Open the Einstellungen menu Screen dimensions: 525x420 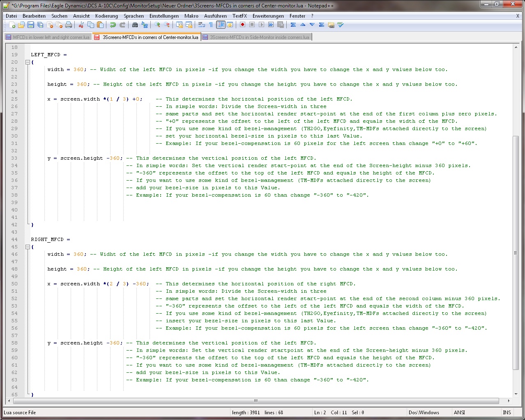tap(164, 16)
